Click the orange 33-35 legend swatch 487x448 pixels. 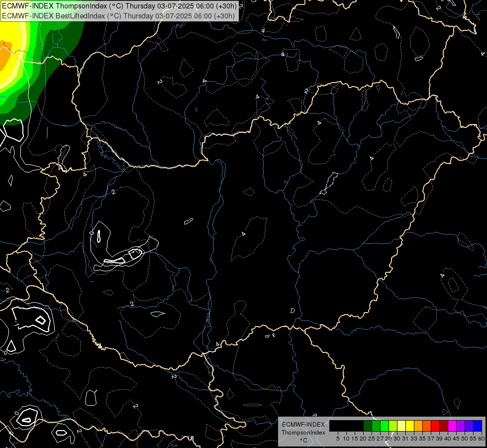pos(418,426)
